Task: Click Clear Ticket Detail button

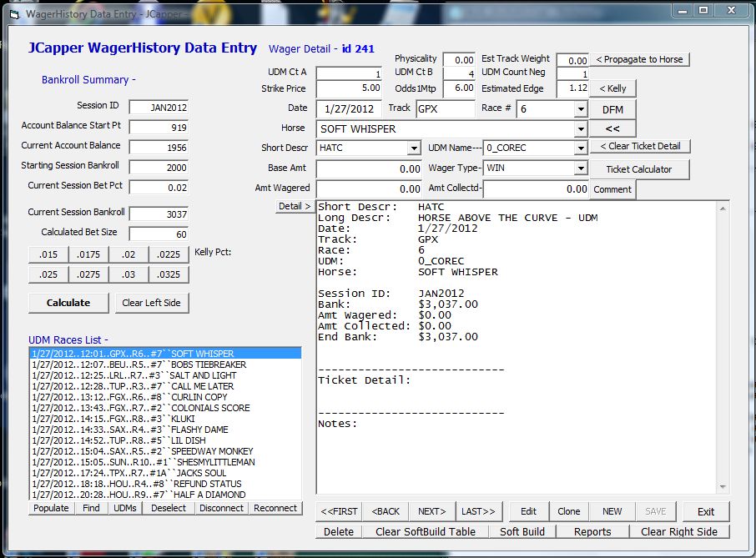Action: pos(640,146)
